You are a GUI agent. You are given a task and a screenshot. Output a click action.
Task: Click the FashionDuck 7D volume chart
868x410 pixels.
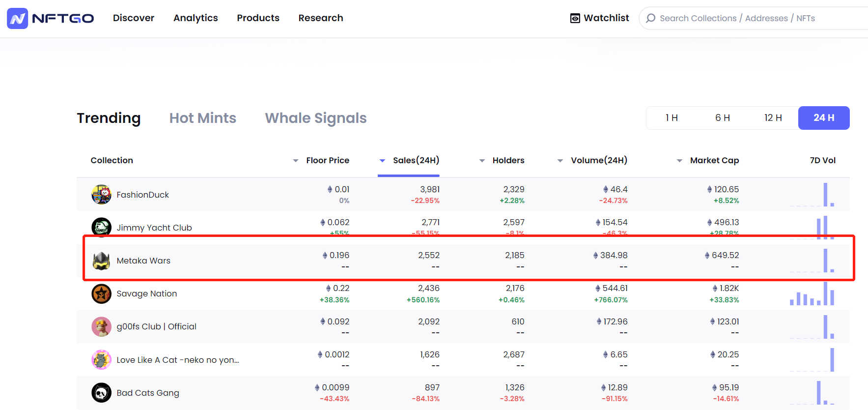812,195
